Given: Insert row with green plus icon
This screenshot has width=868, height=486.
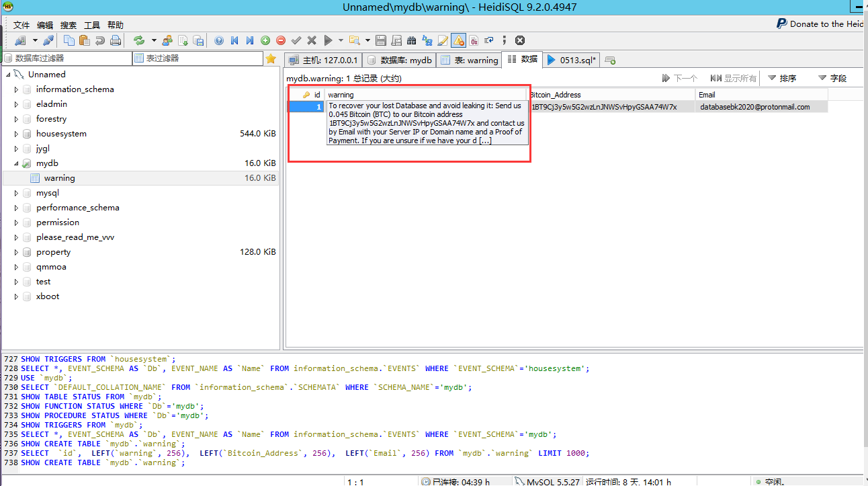Looking at the screenshot, I should click(265, 40).
